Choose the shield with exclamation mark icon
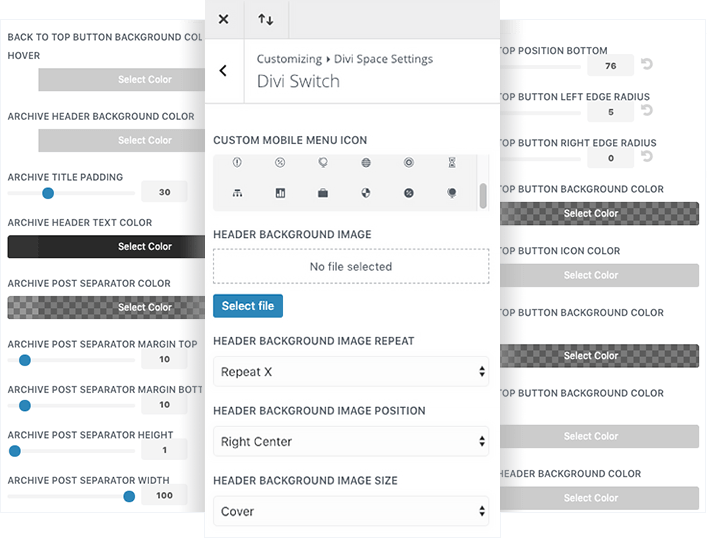This screenshot has height=538, width=707. click(237, 162)
